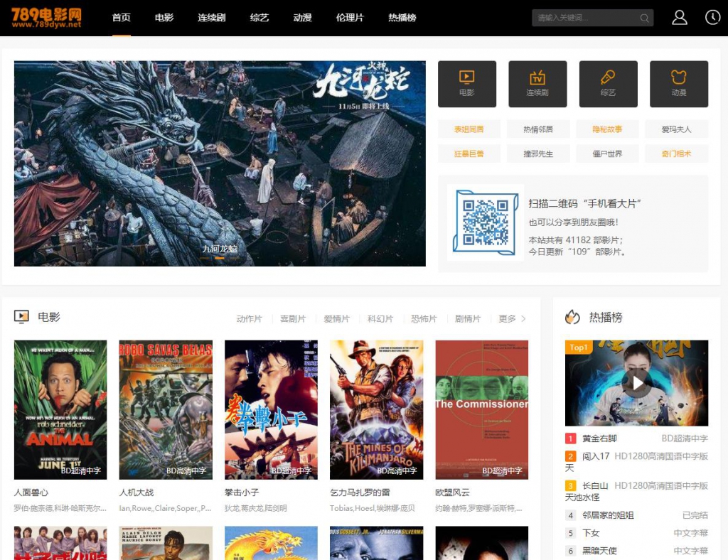Click the 热播榜 flame icon
The width and height of the screenshot is (728, 560).
(x=572, y=318)
